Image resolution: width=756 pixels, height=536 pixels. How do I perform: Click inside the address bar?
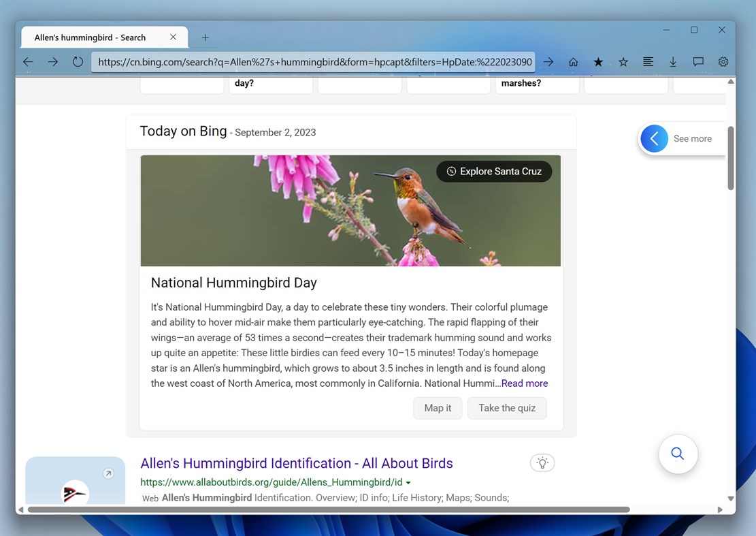pyautogui.click(x=313, y=61)
